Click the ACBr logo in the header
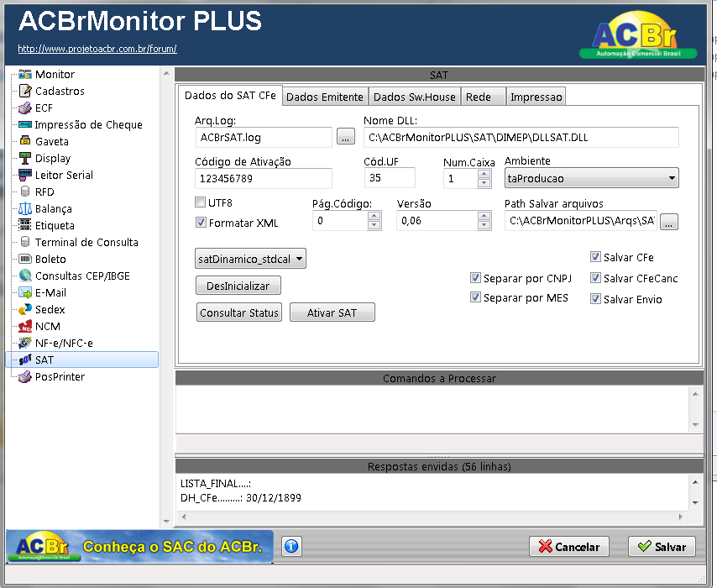Image resolution: width=717 pixels, height=588 pixels. tap(638, 34)
